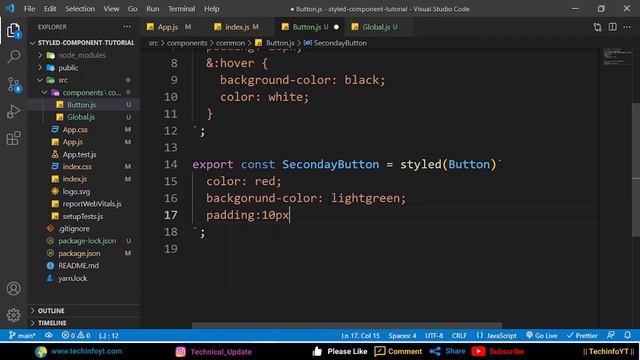Viewport: 640px width, 360px height.
Task: Click Synchronize Changes cloud icon
Action: 49,335
